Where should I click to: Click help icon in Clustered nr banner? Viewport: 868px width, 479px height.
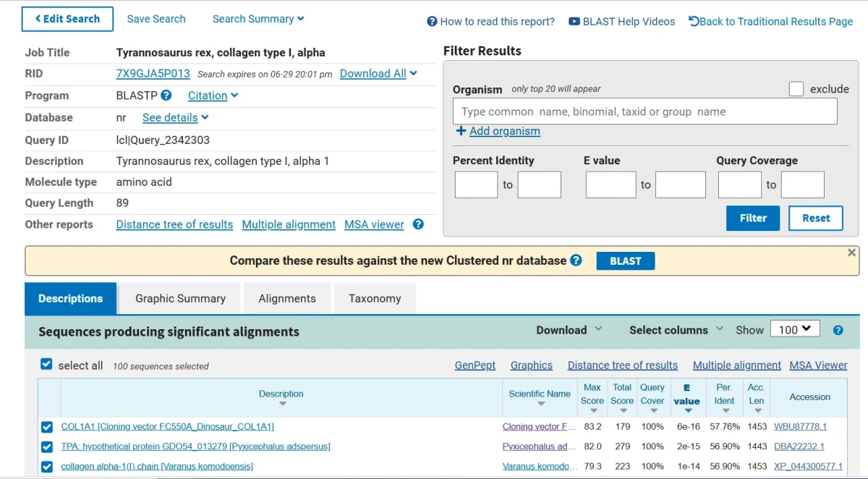[576, 260]
